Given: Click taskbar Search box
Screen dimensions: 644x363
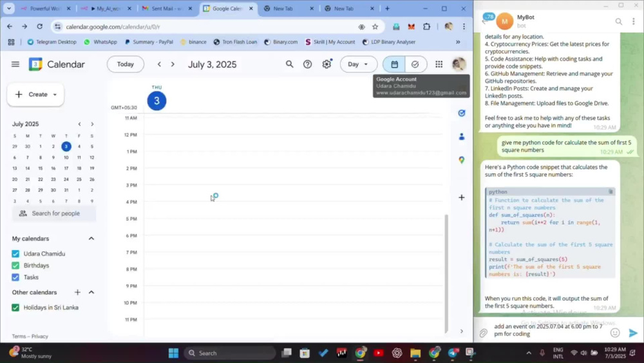Looking at the screenshot, I should (231, 353).
